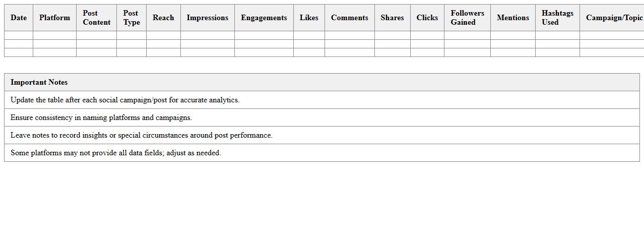Click the Date column header

tap(19, 18)
